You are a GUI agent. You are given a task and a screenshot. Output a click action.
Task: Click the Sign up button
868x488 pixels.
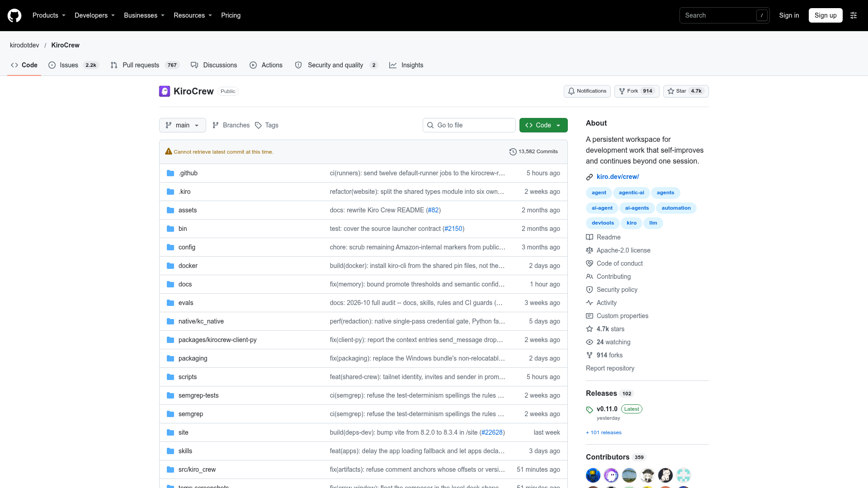tap(826, 15)
